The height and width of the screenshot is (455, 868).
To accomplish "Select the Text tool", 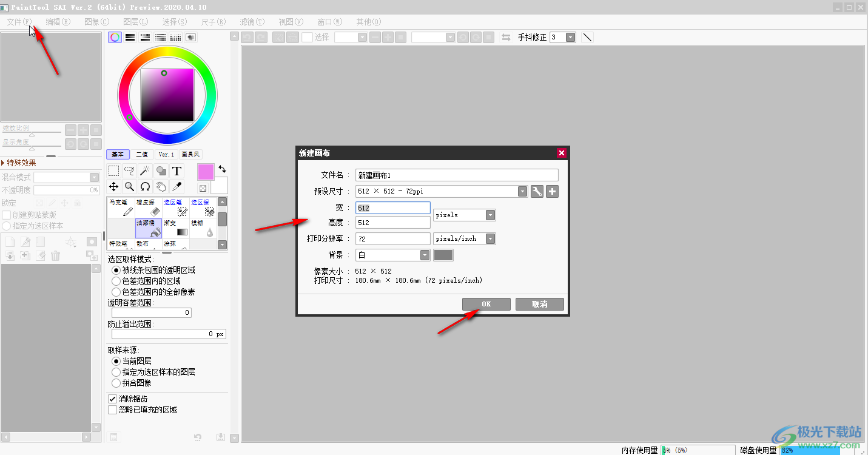I will tap(177, 171).
